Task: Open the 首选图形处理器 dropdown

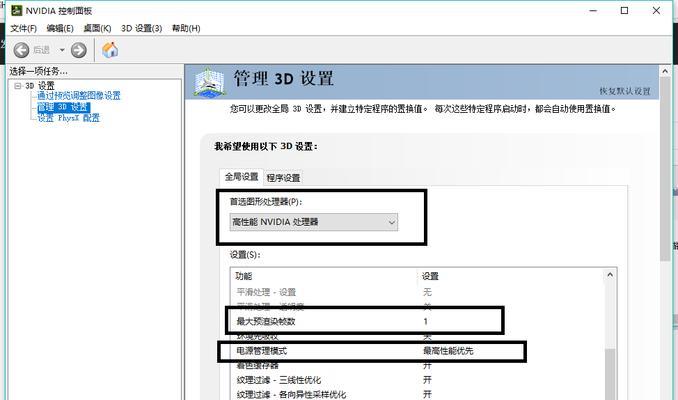Action: [314, 222]
